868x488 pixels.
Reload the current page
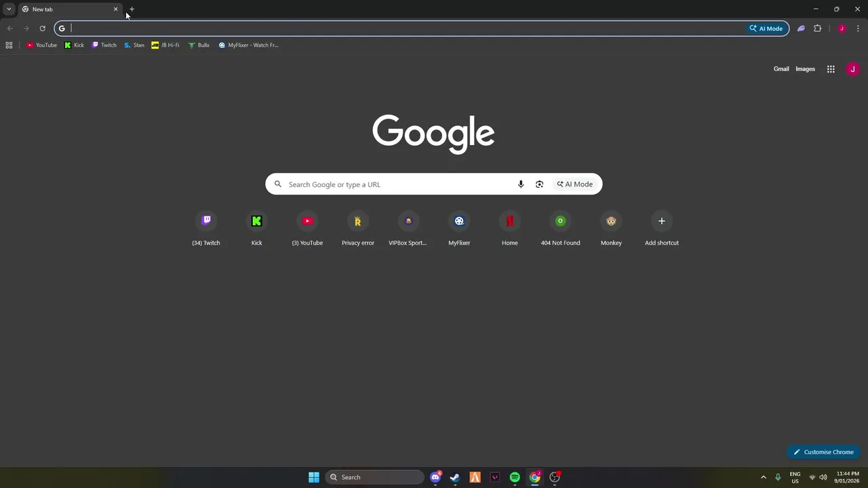pyautogui.click(x=42, y=28)
